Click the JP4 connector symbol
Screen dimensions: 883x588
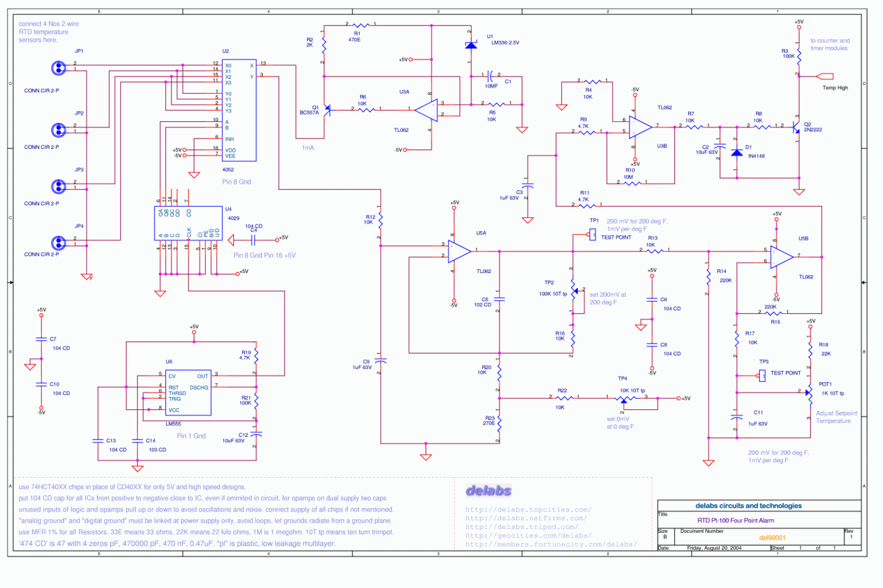coord(58,243)
